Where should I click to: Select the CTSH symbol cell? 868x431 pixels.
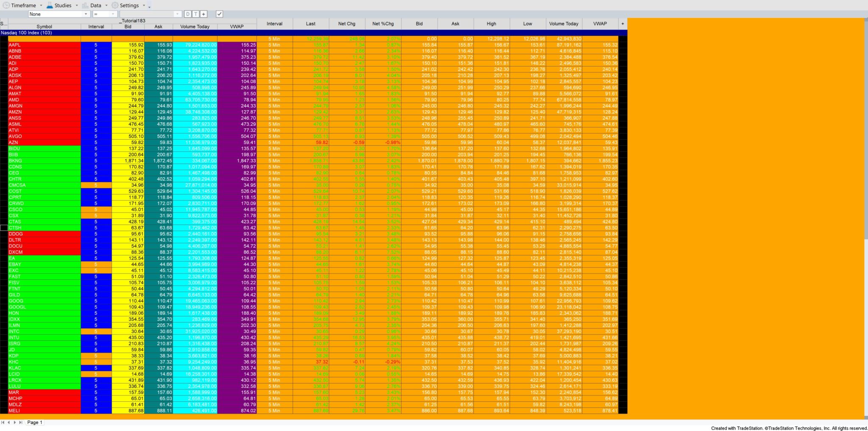tap(45, 228)
